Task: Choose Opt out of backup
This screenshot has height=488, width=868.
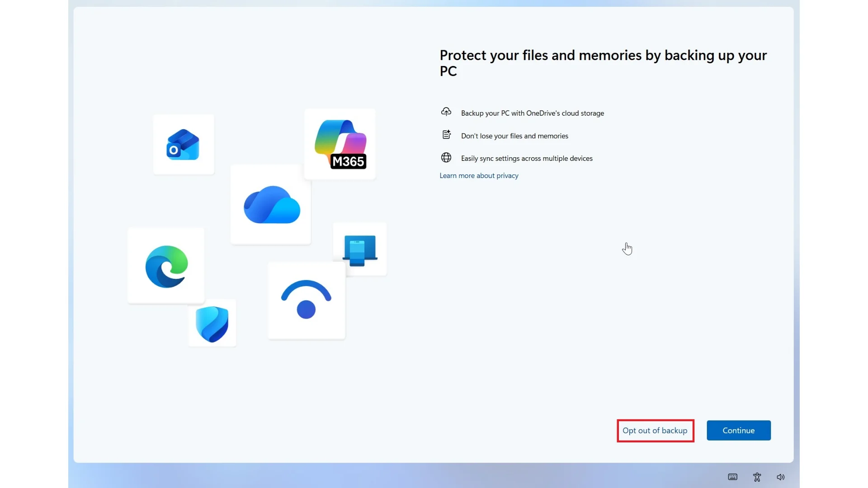Action: click(x=655, y=431)
